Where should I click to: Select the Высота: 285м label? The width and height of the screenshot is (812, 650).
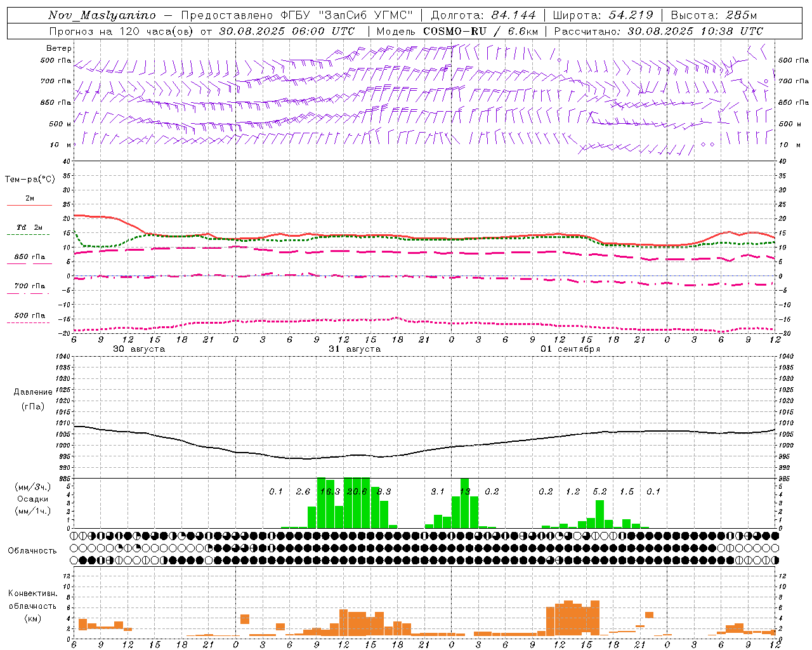pyautogui.click(x=714, y=15)
